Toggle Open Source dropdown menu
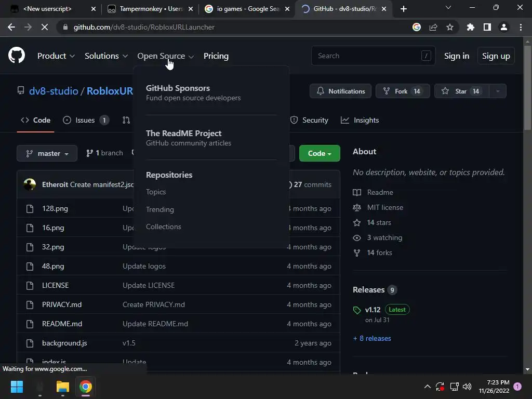Screen dimensions: 532x399 (166, 56)
